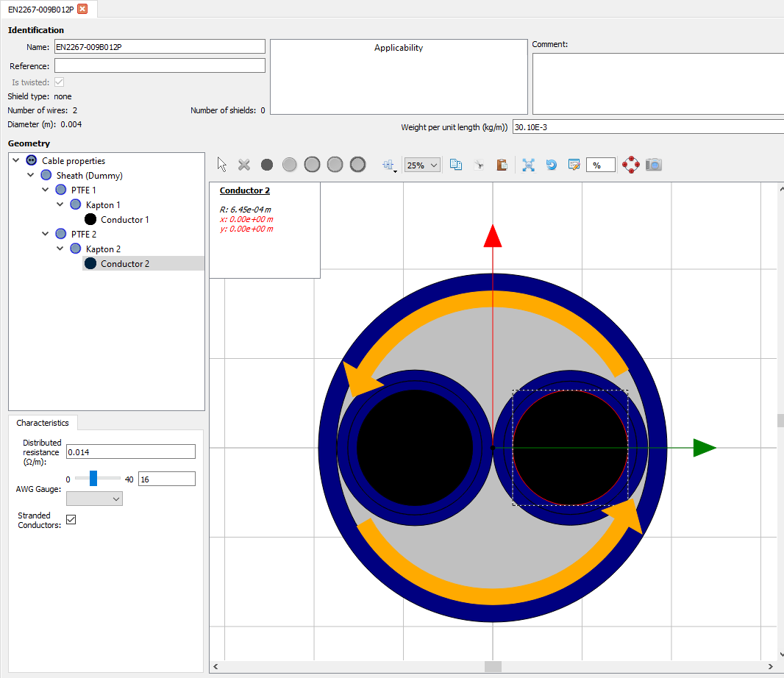
Task: Click the AWG Gauge slider handle
Action: [93, 479]
